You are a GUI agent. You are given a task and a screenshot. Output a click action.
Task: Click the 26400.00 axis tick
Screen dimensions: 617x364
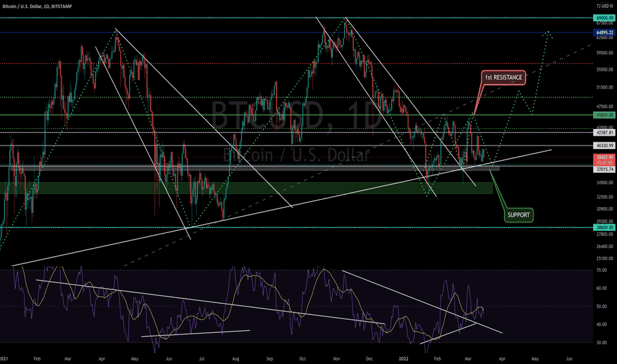(x=605, y=247)
